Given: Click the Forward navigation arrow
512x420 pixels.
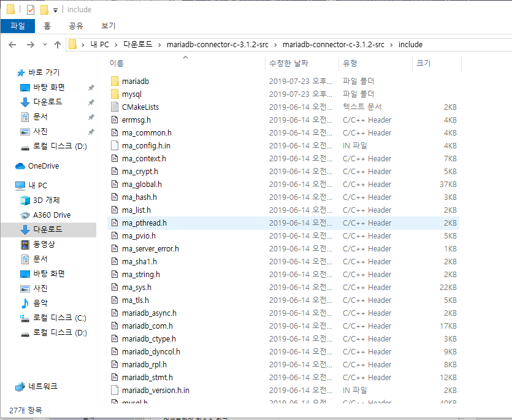Looking at the screenshot, I should 31,45.
